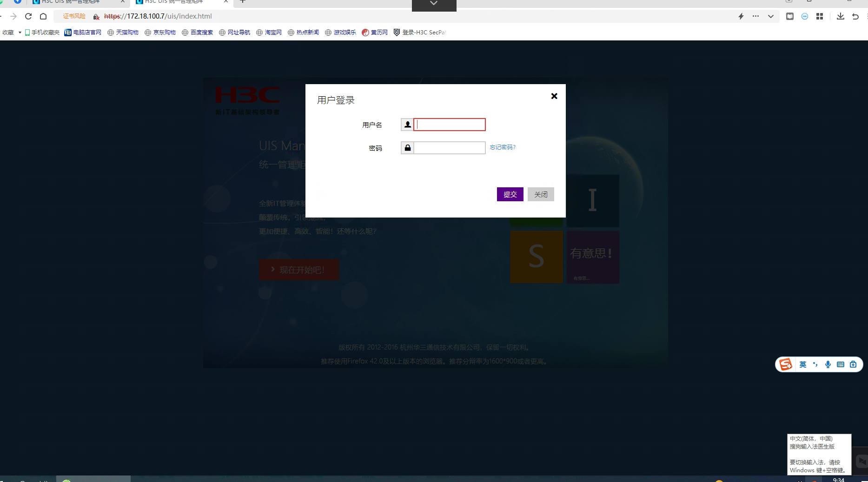Close the 用户登录 dialog with the X
Screen dimensions: 868x482
pos(554,96)
